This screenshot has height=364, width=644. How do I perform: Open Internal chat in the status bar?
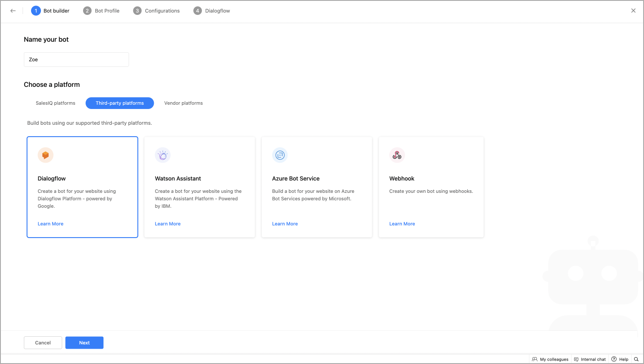[590, 359]
